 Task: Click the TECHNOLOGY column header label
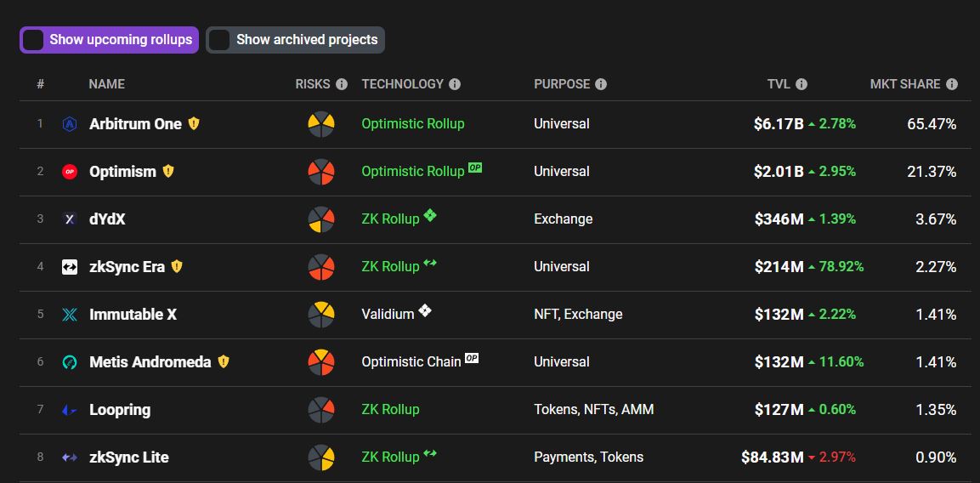(x=403, y=84)
